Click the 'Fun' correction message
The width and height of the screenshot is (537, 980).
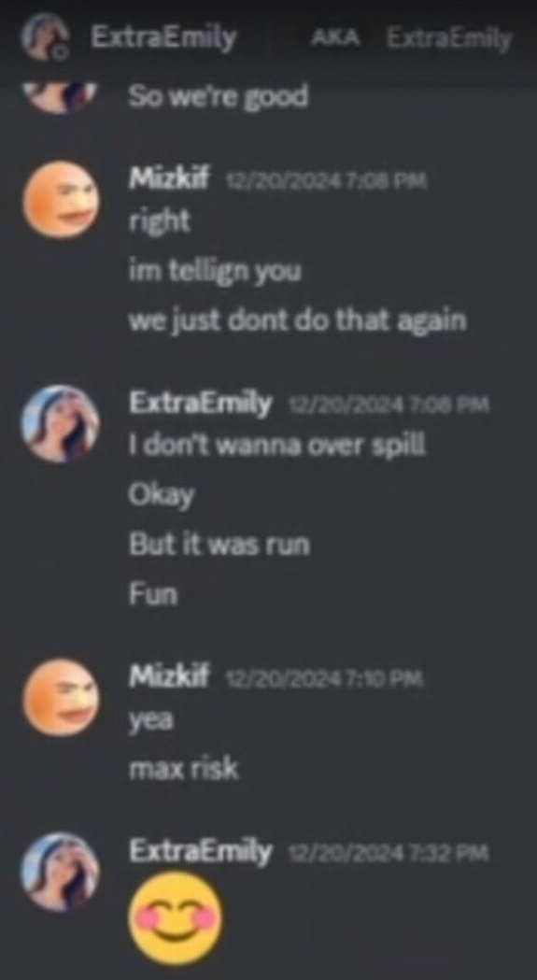(x=153, y=594)
